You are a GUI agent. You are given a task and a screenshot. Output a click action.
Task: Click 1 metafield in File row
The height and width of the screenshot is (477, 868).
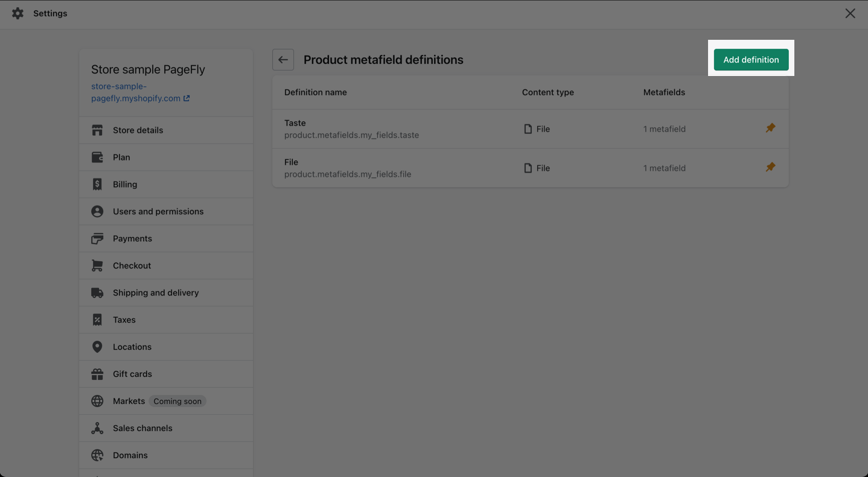click(665, 168)
